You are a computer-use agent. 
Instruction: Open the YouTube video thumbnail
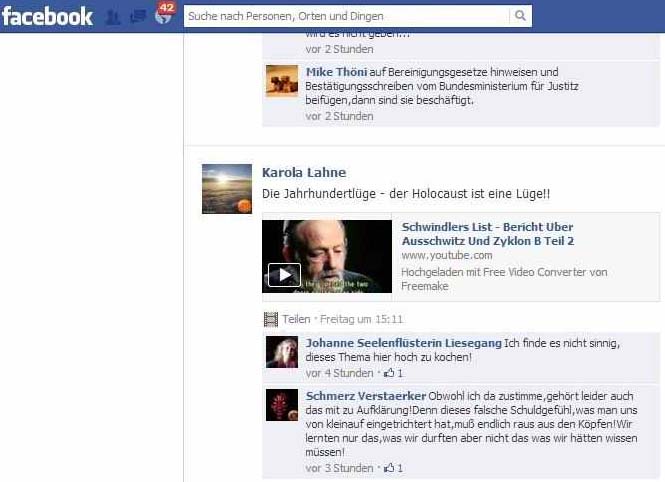click(327, 256)
